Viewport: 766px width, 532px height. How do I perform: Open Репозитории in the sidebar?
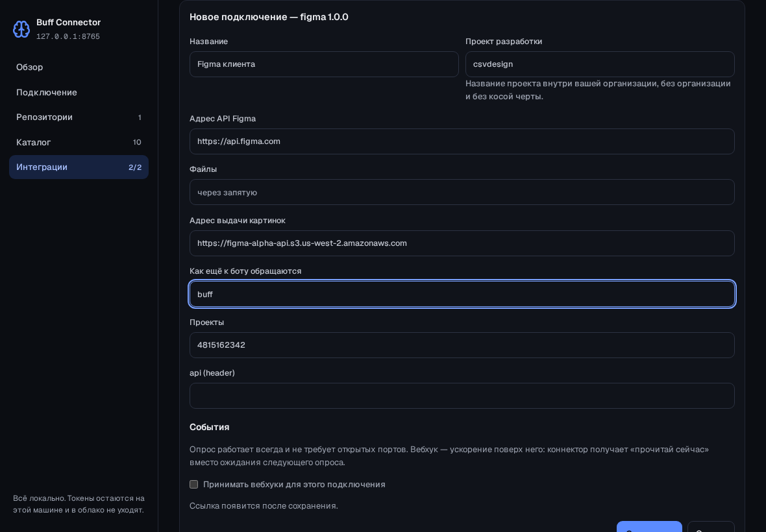tap(79, 117)
